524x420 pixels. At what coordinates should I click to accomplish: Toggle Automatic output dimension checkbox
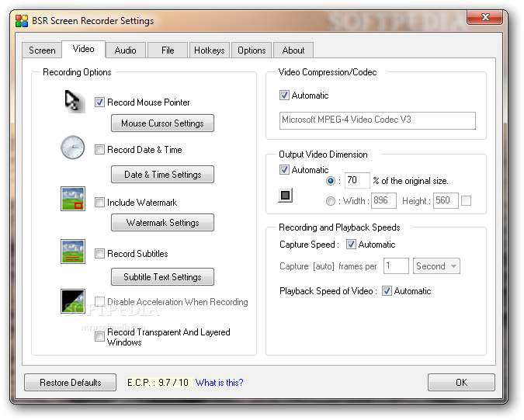[284, 170]
